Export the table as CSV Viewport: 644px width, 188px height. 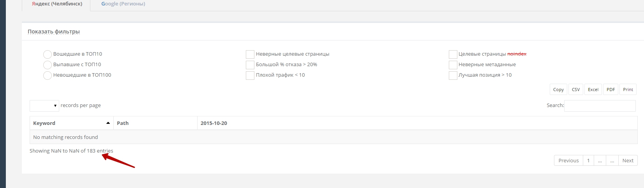(576, 90)
